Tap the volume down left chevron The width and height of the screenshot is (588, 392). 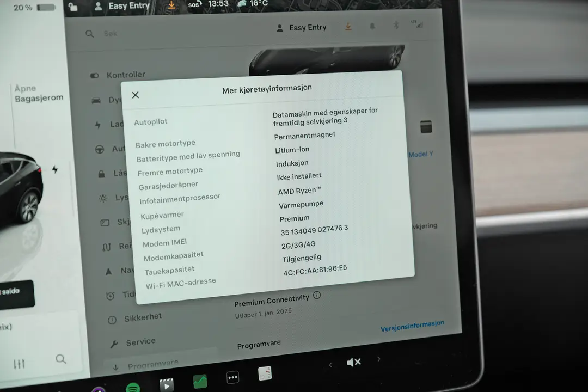pos(330,365)
